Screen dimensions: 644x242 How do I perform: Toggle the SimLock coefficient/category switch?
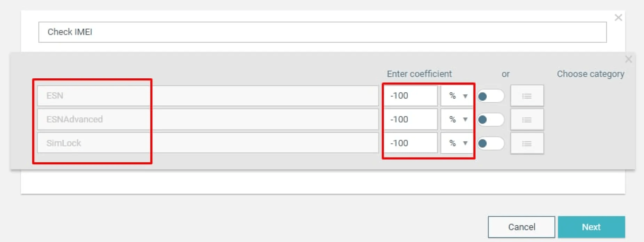tap(490, 143)
